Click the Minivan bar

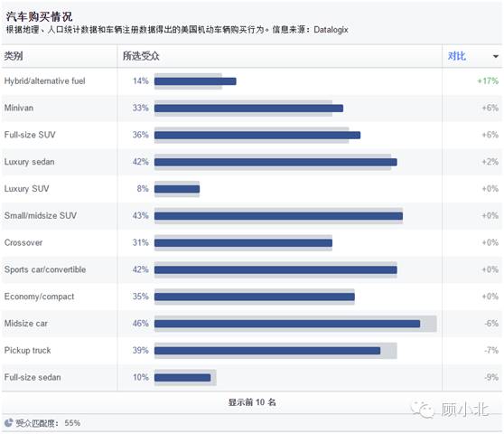coord(248,108)
